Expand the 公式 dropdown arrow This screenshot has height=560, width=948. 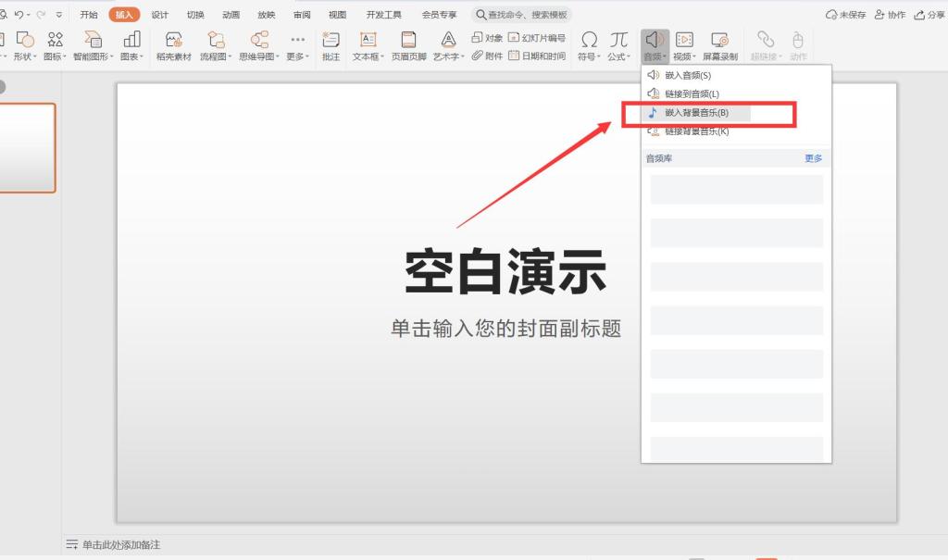pyautogui.click(x=629, y=56)
